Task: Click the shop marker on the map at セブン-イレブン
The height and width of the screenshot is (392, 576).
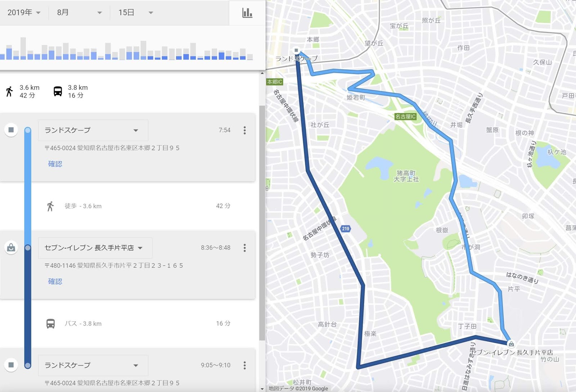Action: click(511, 344)
